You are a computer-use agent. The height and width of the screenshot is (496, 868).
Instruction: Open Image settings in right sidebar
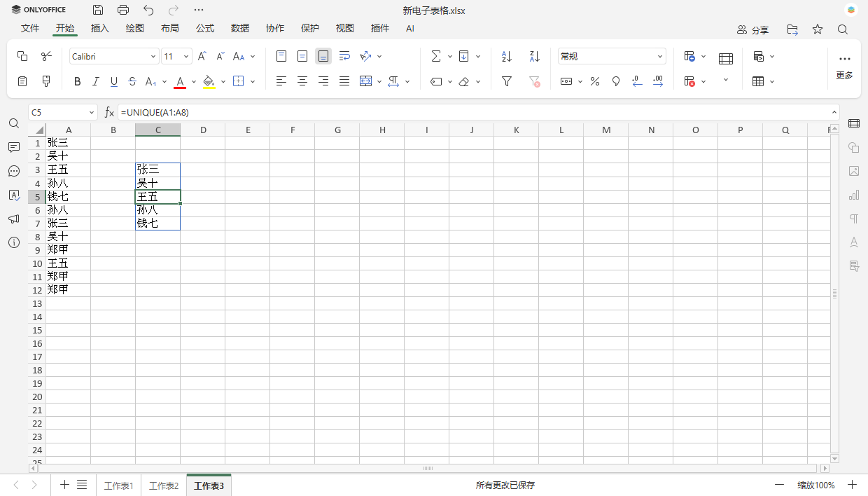click(854, 171)
